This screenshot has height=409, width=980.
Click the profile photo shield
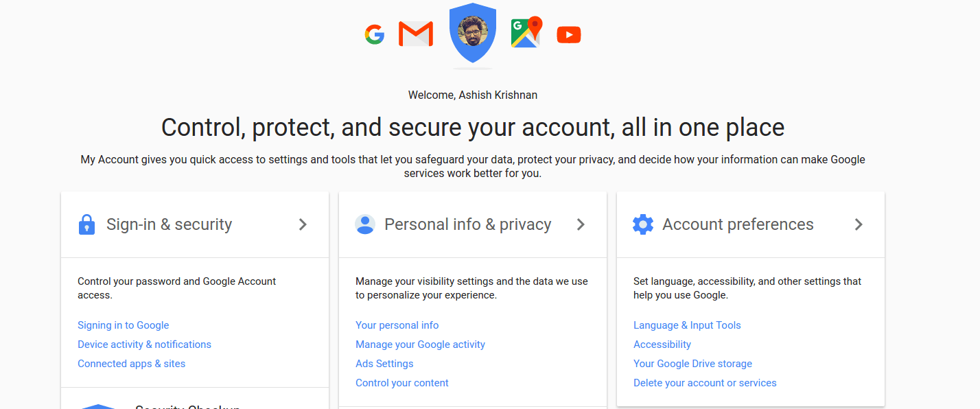point(473,33)
